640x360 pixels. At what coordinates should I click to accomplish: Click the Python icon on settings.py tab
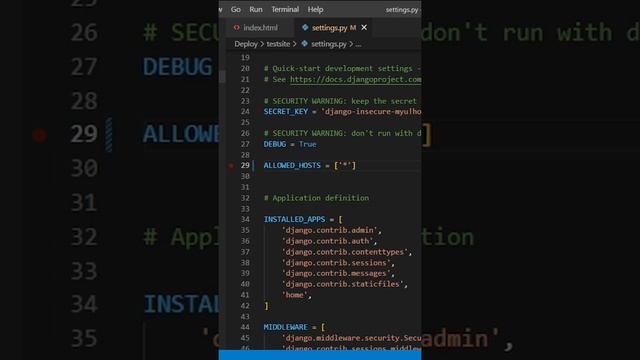coord(305,27)
